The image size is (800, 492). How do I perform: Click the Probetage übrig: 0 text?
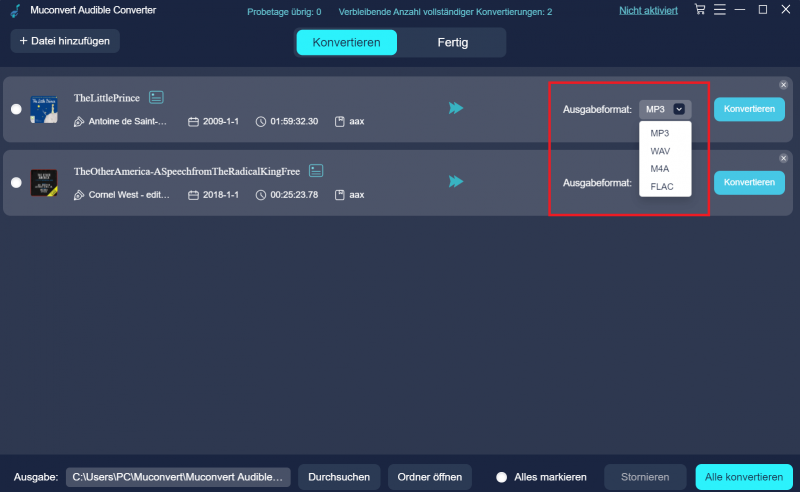(284, 12)
